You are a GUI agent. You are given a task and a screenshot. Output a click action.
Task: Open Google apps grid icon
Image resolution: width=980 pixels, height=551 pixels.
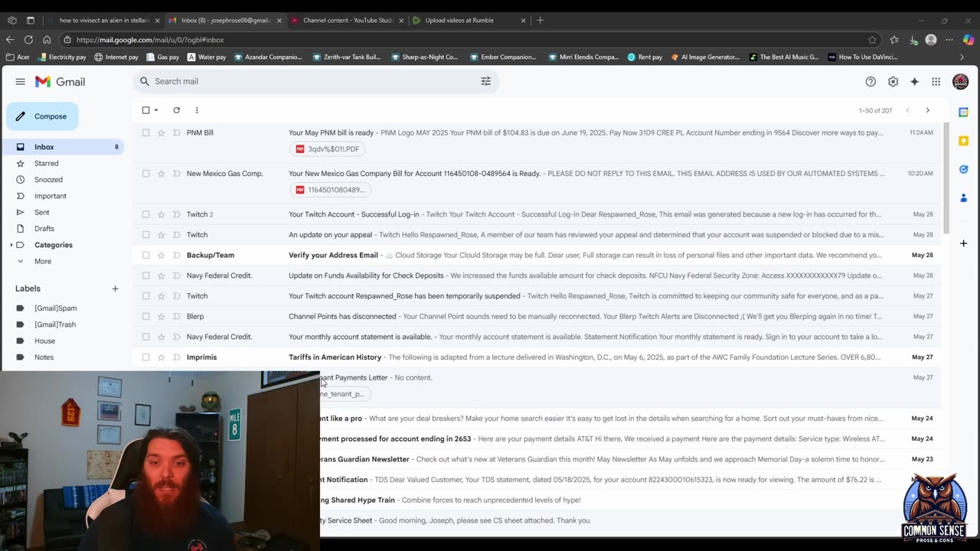pyautogui.click(x=936, y=82)
